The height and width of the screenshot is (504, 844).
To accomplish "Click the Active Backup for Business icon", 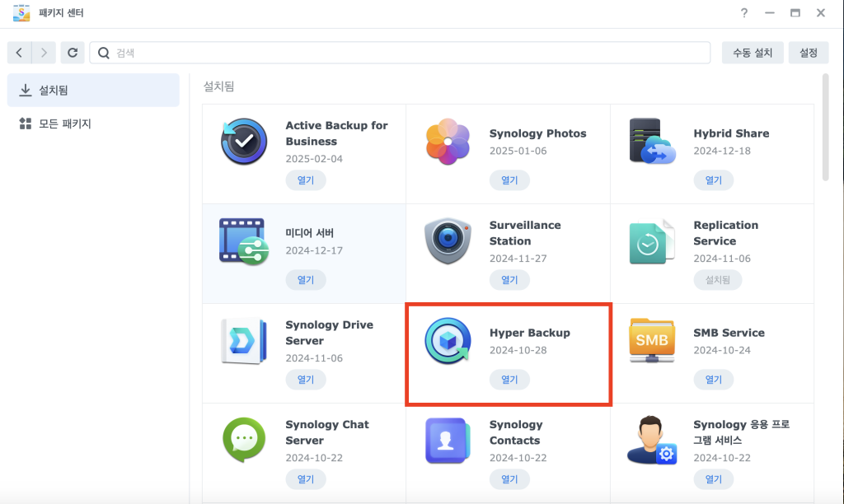I will pos(244,142).
